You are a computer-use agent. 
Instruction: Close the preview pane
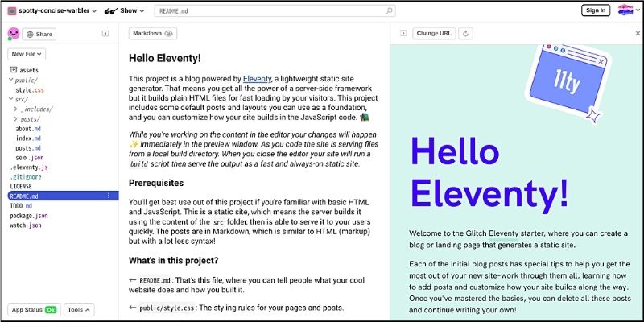638,34
